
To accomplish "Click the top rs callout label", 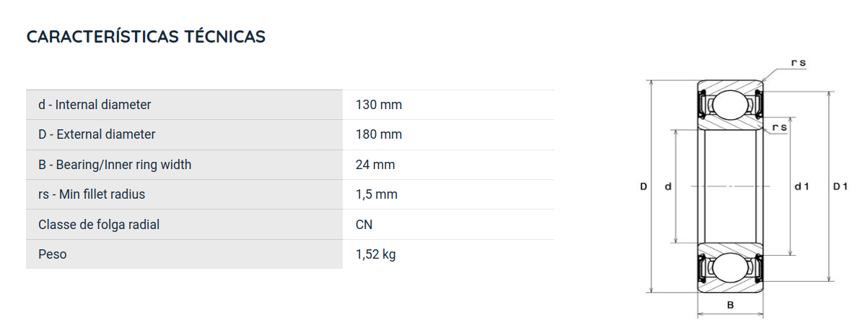I will 798,64.
